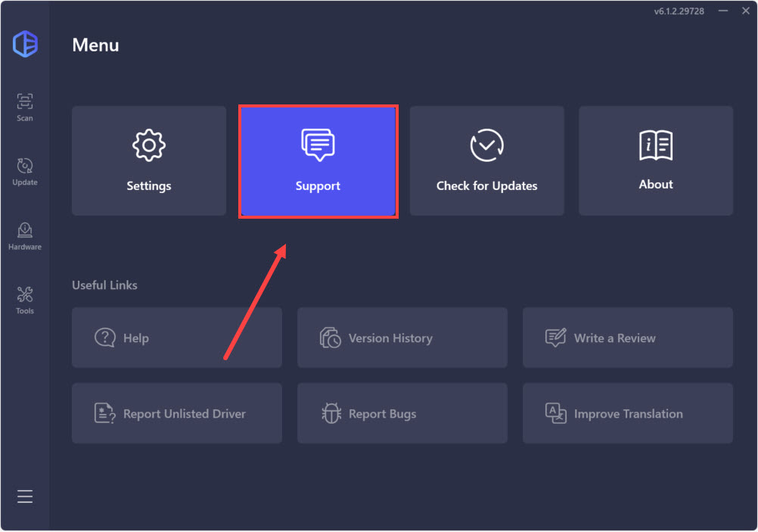The height and width of the screenshot is (532, 758).
Task: Open the About tile
Action: pos(656,160)
